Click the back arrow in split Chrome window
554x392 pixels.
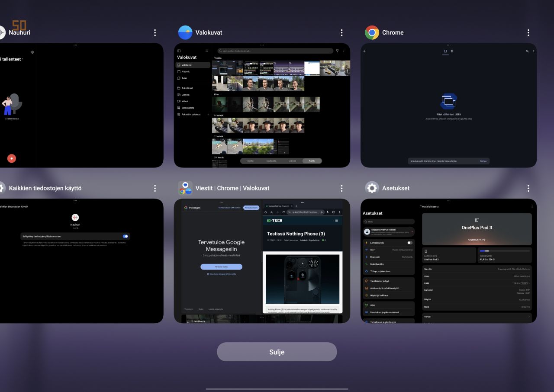pos(271,212)
